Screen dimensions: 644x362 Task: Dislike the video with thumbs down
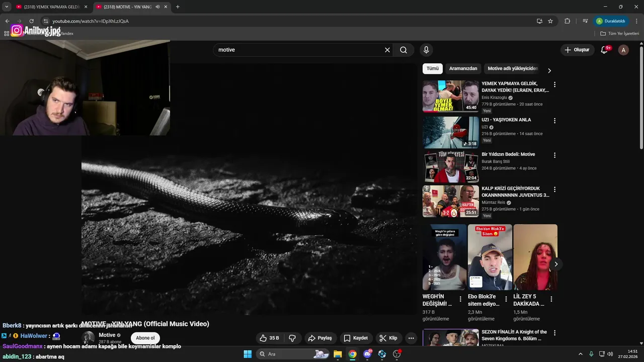pyautogui.click(x=292, y=338)
